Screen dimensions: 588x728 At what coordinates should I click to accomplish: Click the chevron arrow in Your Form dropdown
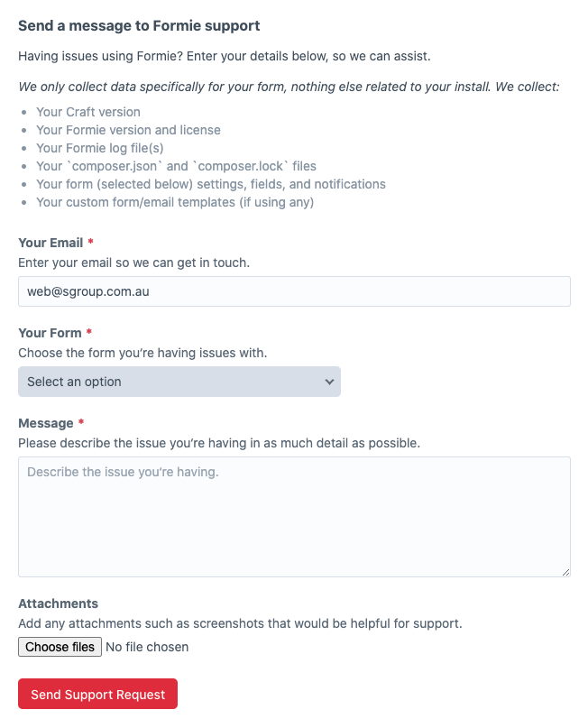[x=329, y=382]
